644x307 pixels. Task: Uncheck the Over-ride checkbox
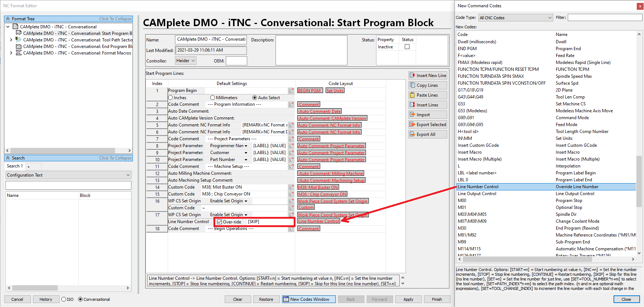pyautogui.click(x=219, y=222)
